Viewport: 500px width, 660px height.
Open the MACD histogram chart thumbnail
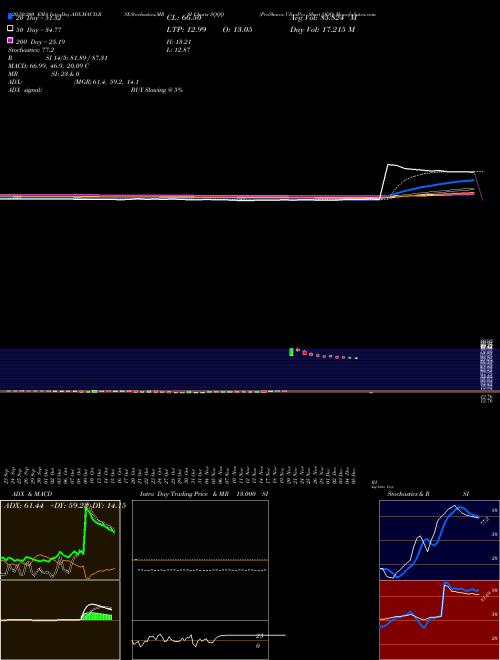60,620
